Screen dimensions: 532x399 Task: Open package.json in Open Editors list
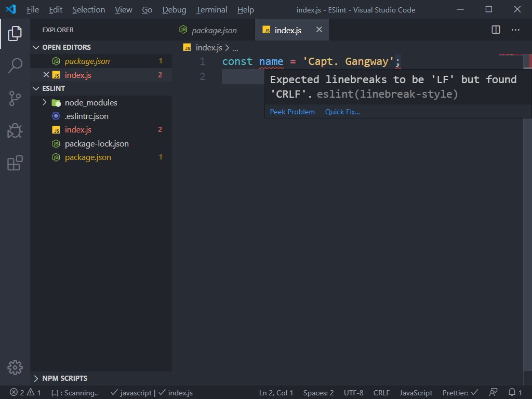tap(101, 61)
